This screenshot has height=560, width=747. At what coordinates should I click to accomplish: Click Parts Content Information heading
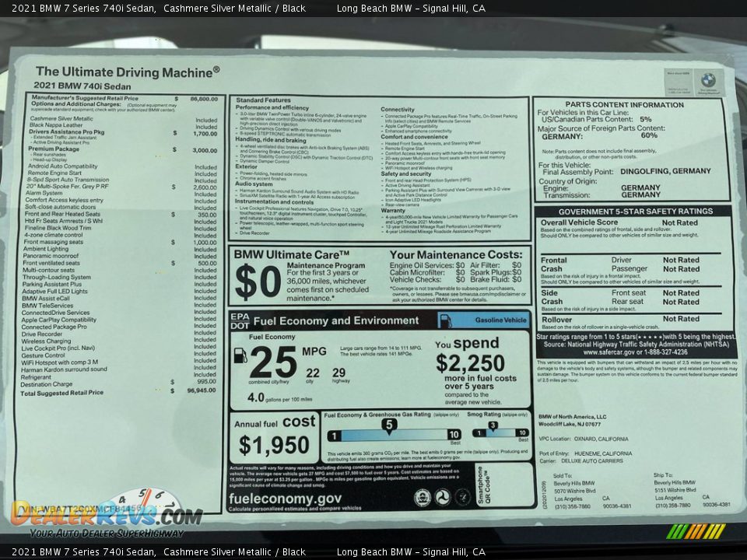coord(624,105)
